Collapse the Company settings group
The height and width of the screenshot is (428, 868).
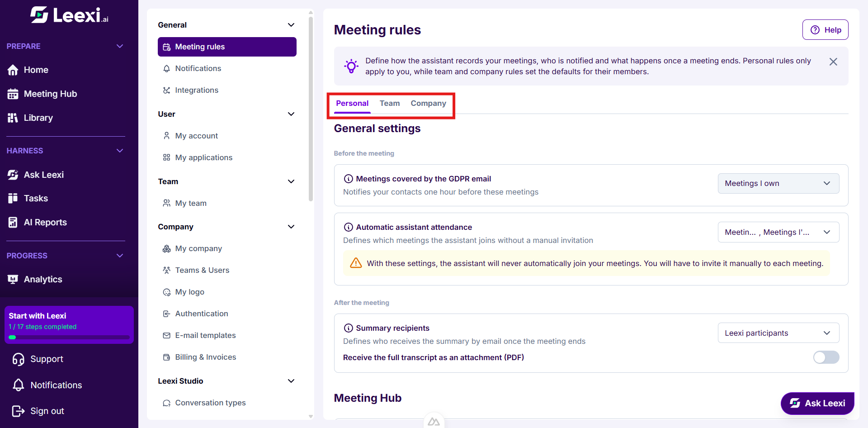291,227
